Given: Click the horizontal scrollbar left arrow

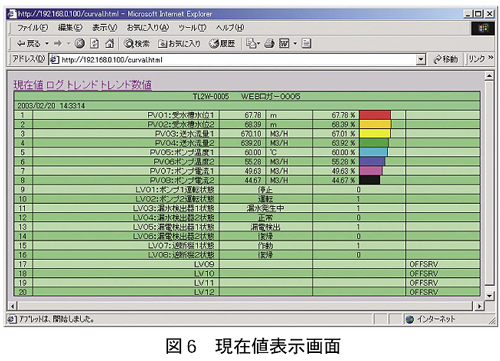Looking at the screenshot, I should point(13,306).
